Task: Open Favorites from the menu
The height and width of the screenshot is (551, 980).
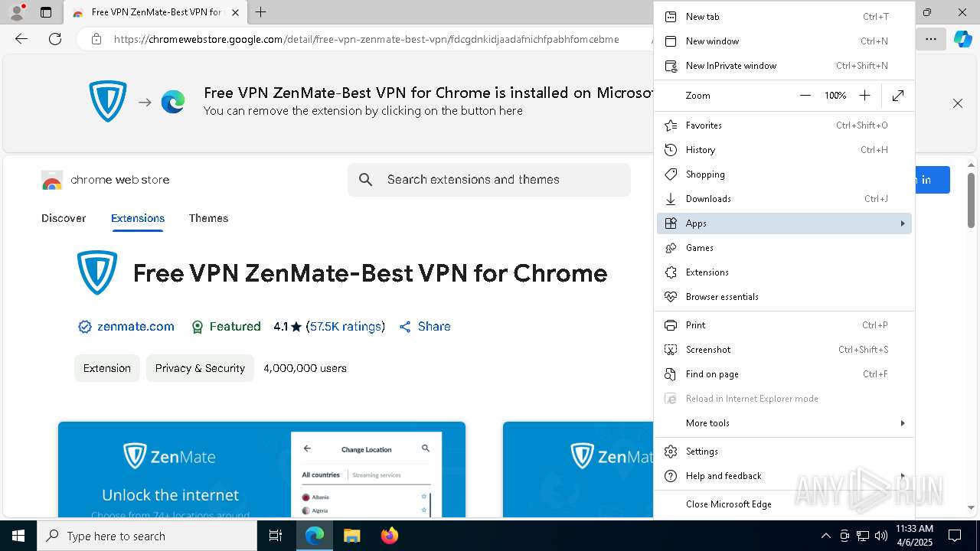Action: pos(784,126)
